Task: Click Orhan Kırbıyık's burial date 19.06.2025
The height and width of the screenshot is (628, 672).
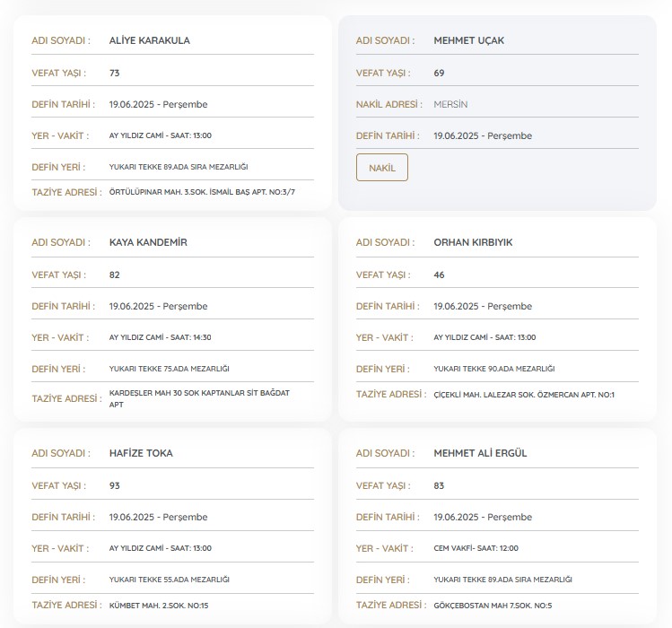Action: pyautogui.click(x=483, y=307)
